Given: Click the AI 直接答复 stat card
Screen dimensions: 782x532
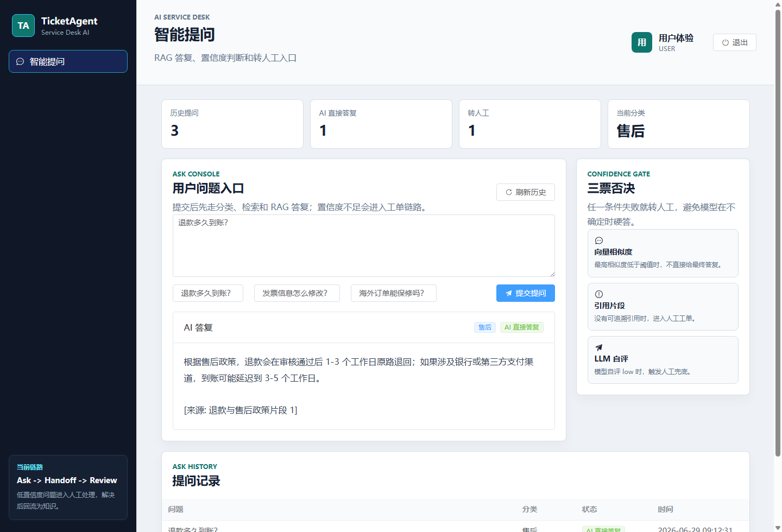Looking at the screenshot, I should click(381, 124).
